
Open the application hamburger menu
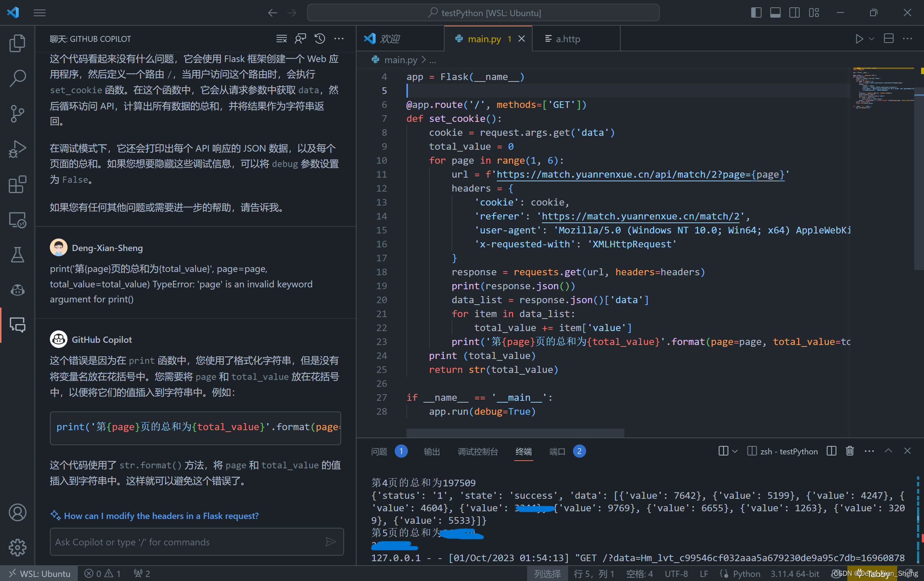coord(40,13)
